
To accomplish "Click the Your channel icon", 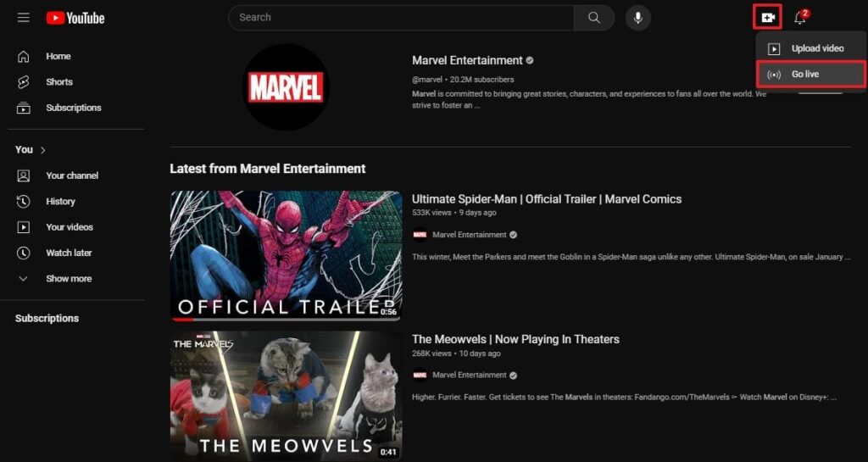I will 23,176.
